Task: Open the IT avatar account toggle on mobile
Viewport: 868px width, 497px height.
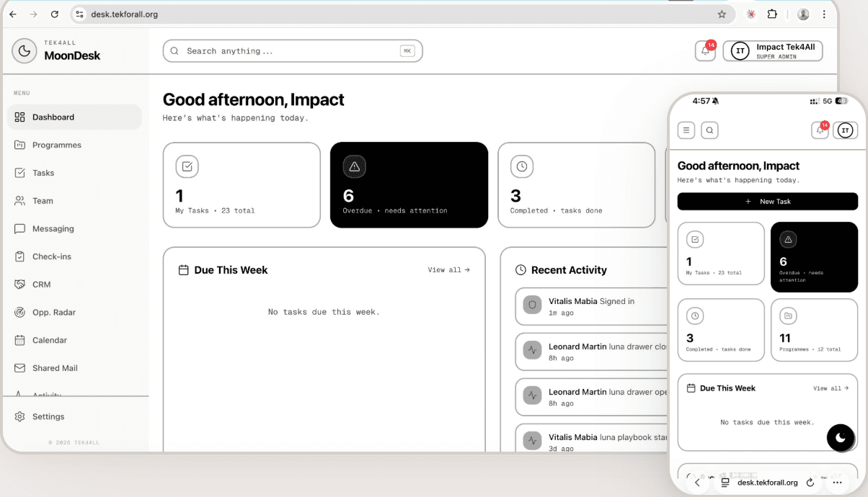Action: pos(844,130)
